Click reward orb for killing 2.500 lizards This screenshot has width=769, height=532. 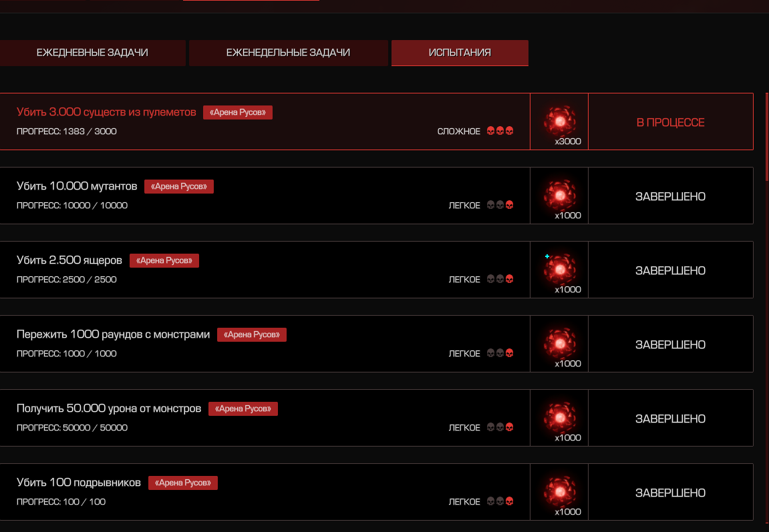pyautogui.click(x=559, y=268)
